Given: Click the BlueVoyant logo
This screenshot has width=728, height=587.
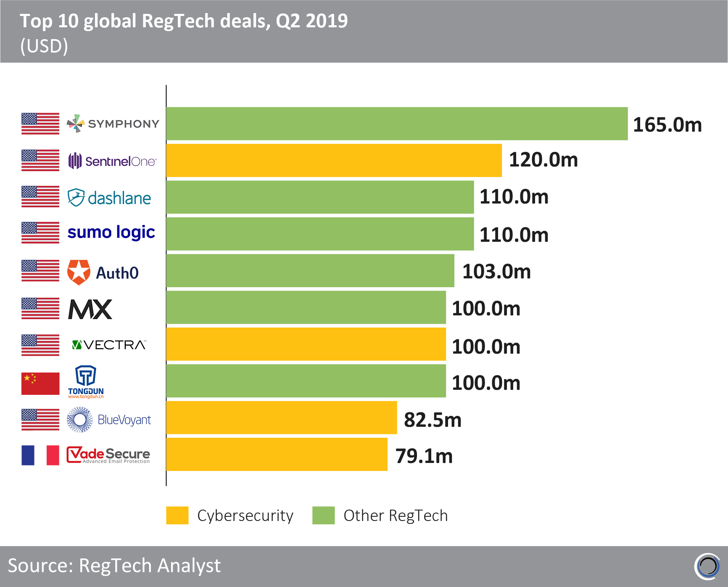Looking at the screenshot, I should click(109, 420).
